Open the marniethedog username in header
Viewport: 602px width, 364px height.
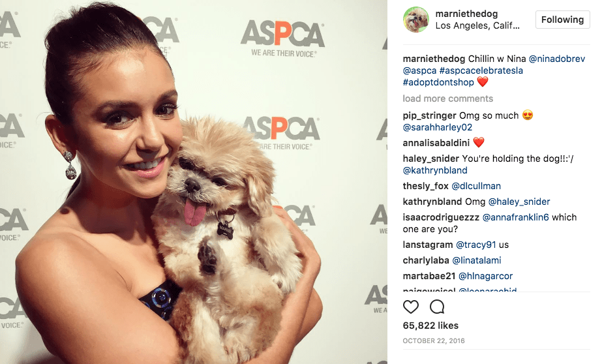coord(466,14)
